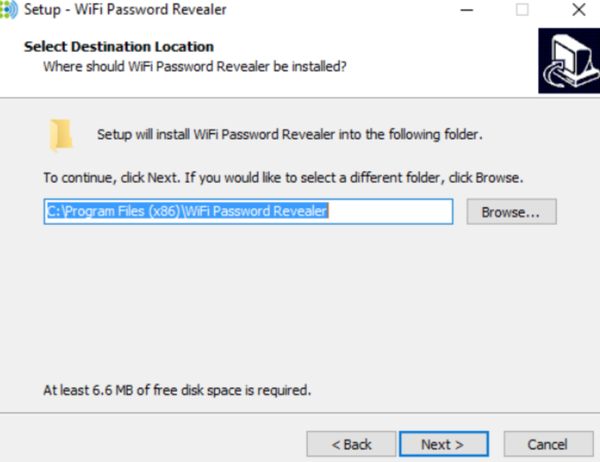Click the empty gray area above disk space note
This screenshot has width=600, height=462.
300,310
